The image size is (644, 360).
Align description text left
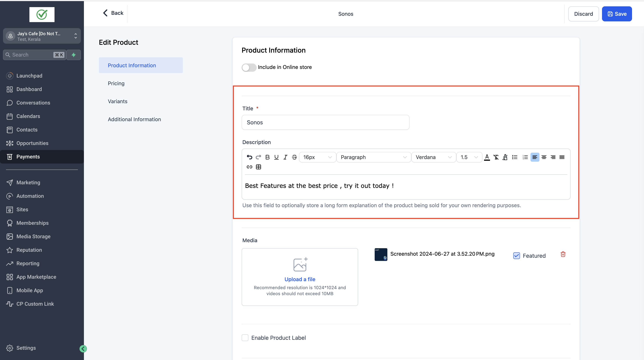click(x=535, y=157)
